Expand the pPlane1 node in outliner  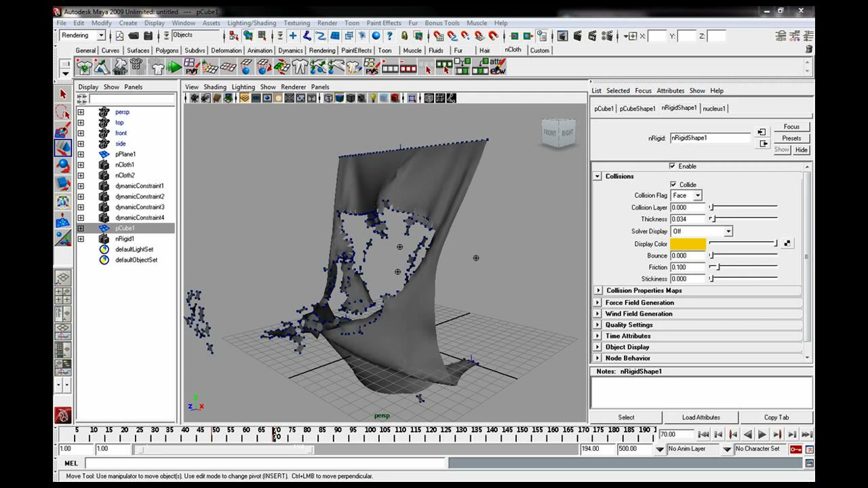81,155
